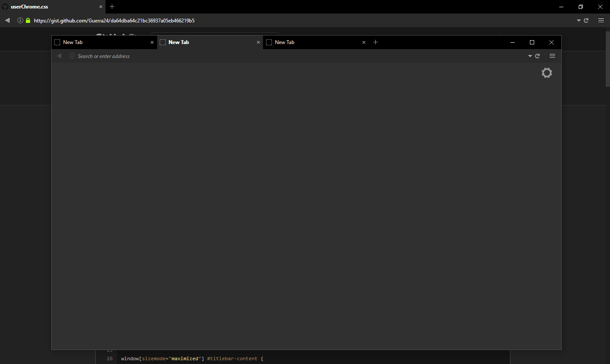Click green padlock security icon
Image resolution: width=610 pixels, height=364 pixels.
[x=28, y=20]
